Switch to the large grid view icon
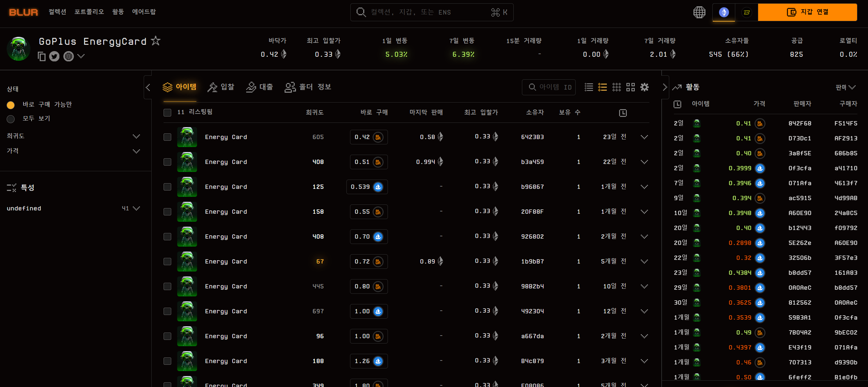 coord(630,87)
